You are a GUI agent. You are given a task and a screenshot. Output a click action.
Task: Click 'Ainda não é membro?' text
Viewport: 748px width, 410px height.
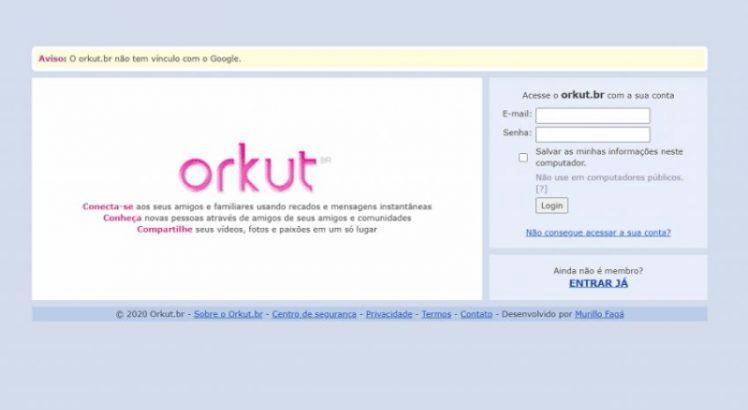(598, 271)
